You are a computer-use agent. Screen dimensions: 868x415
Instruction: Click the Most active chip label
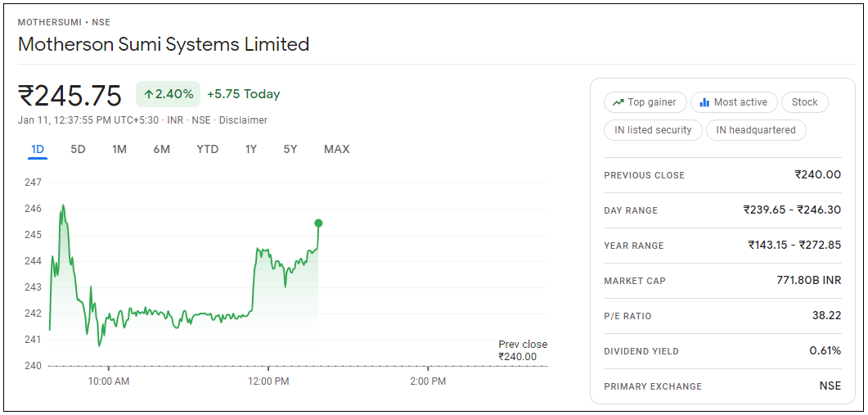coord(740,102)
